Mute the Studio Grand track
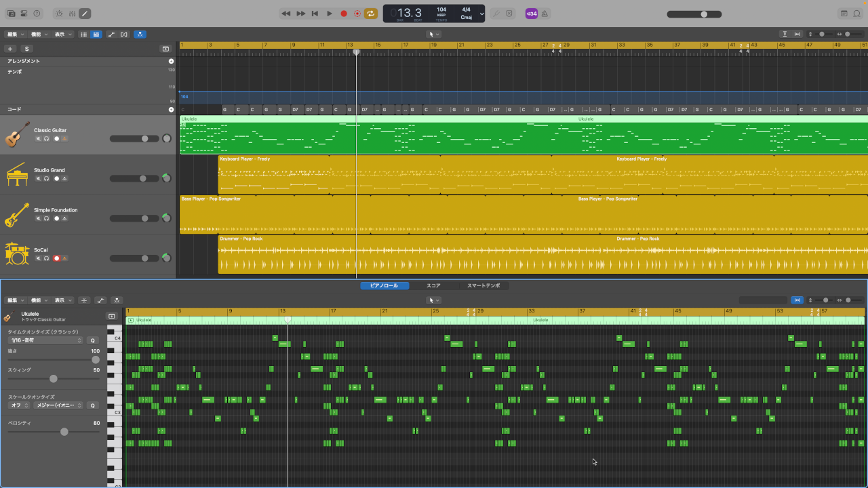868x488 pixels. (39, 179)
